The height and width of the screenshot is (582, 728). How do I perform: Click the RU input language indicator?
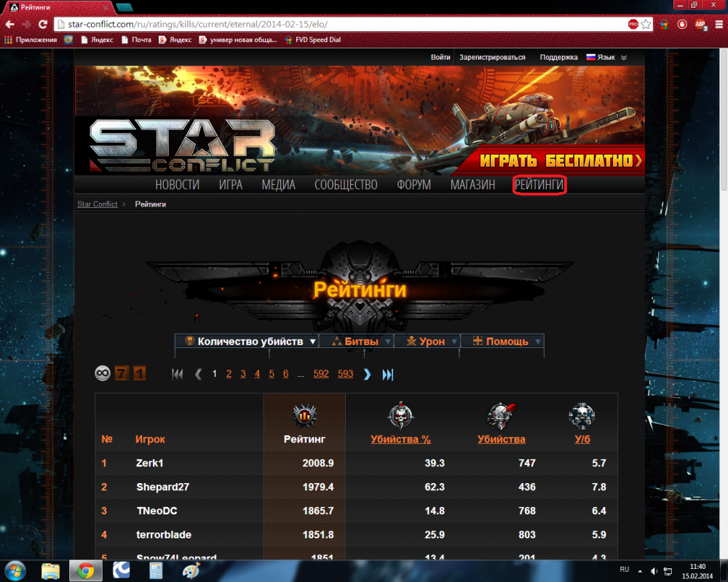[624, 570]
